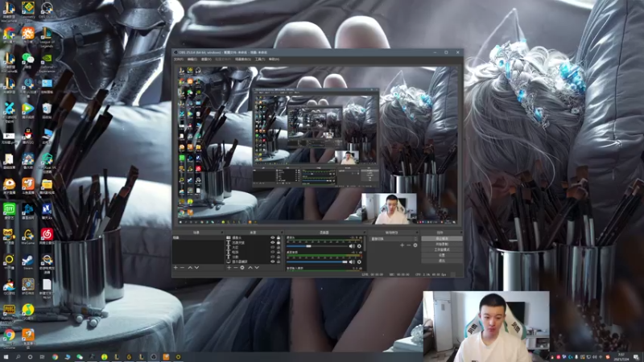Open the Help menu in OBS
Viewport: 644px width, 362px height.
tap(274, 60)
